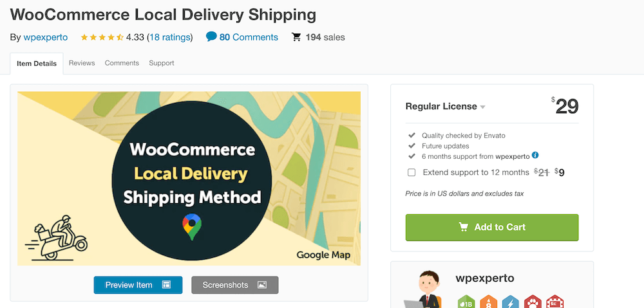Click the shopping cart sales icon
The image size is (644, 308).
(296, 37)
